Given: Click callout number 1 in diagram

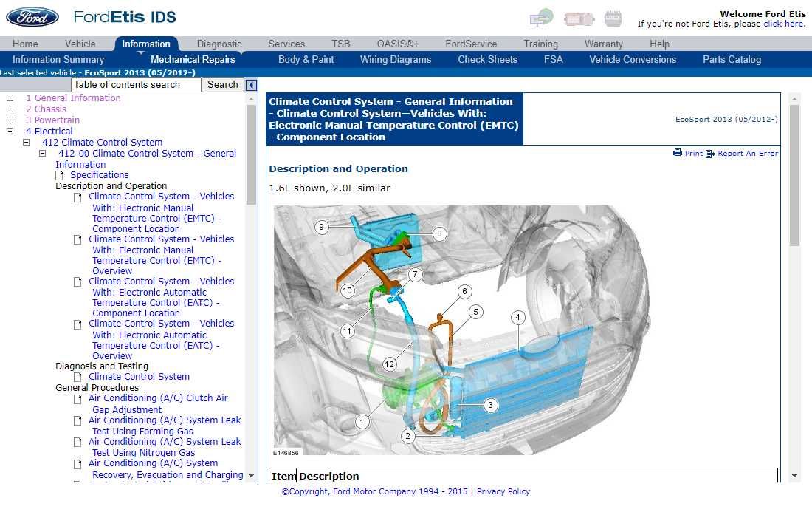Looking at the screenshot, I should click(x=362, y=422).
